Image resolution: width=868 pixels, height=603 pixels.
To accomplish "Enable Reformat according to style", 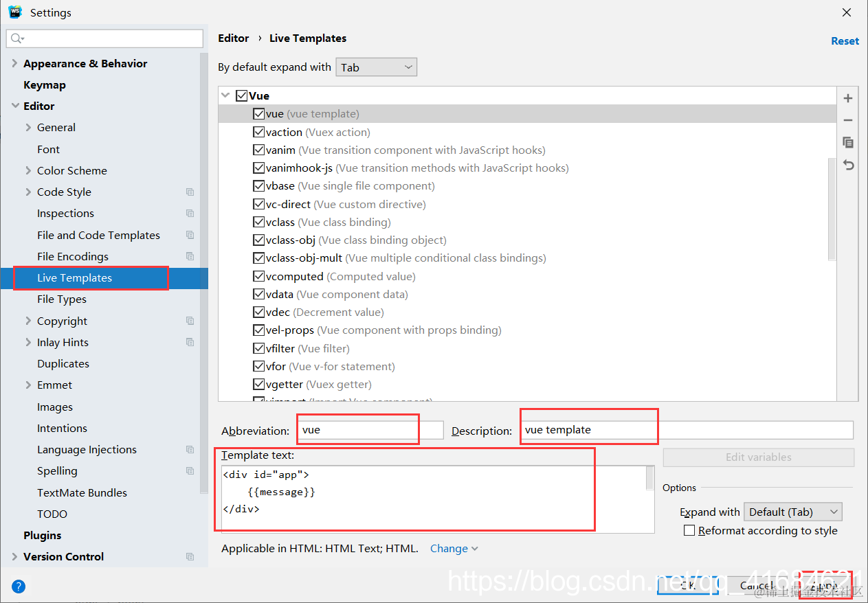I will click(689, 530).
